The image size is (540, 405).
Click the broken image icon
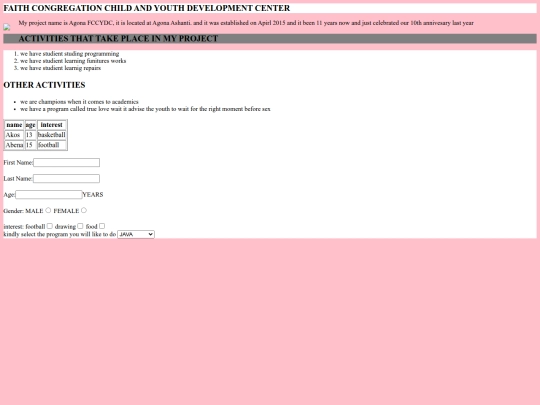pos(7,27)
